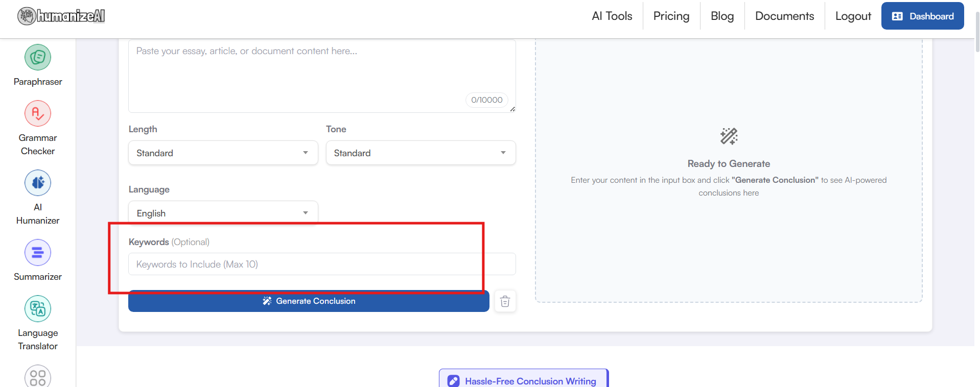Click the humanizeAI logo
The width and height of the screenshot is (980, 387).
point(61,16)
